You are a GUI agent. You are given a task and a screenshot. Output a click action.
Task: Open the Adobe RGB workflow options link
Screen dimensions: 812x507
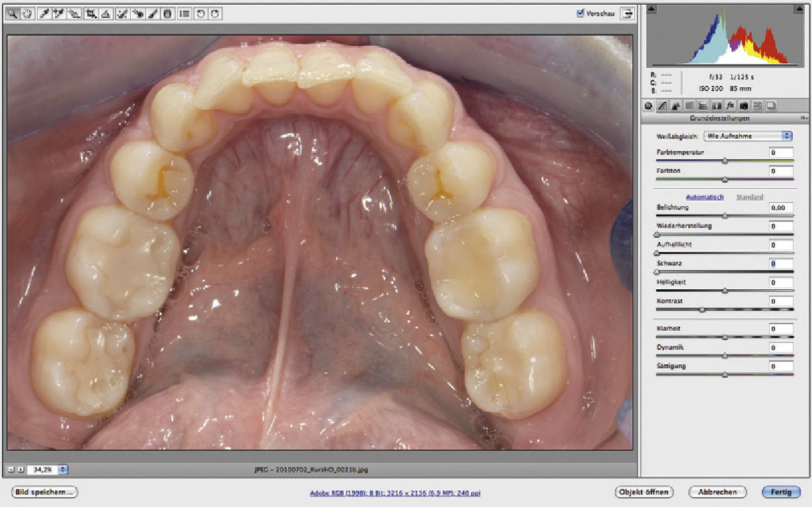[396, 493]
